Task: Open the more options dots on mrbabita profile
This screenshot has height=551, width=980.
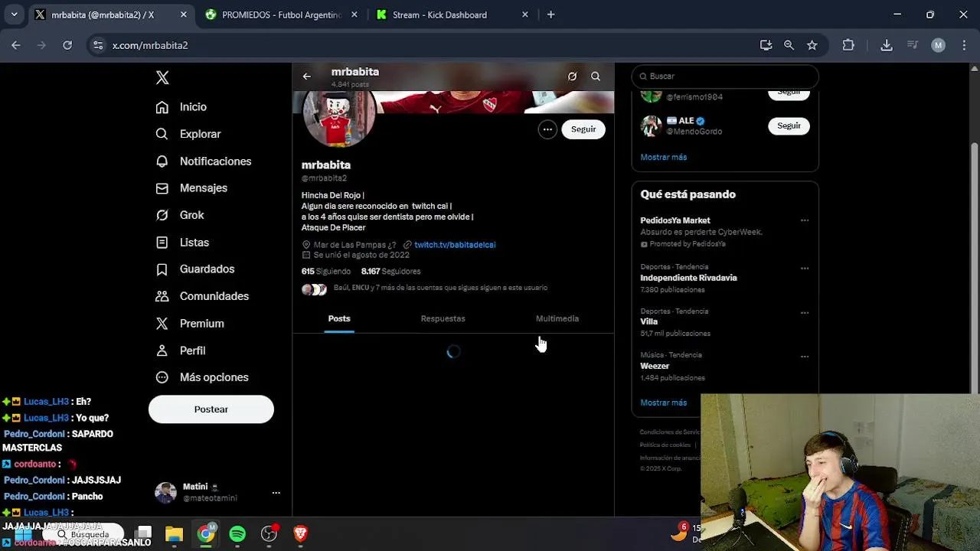Action: pos(547,129)
